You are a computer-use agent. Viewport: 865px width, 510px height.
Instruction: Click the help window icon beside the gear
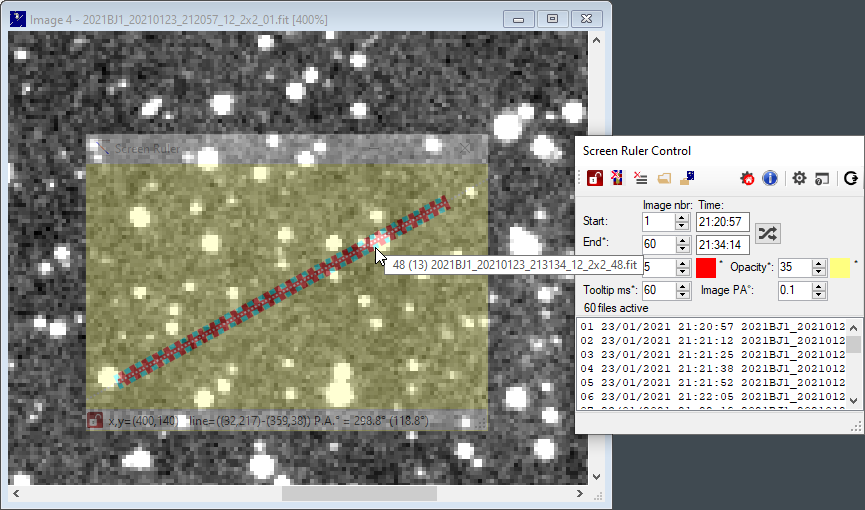pos(822,178)
